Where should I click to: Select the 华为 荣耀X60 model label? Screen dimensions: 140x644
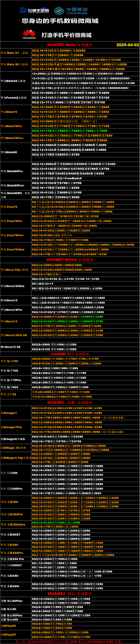pyautogui.click(x=9, y=545)
